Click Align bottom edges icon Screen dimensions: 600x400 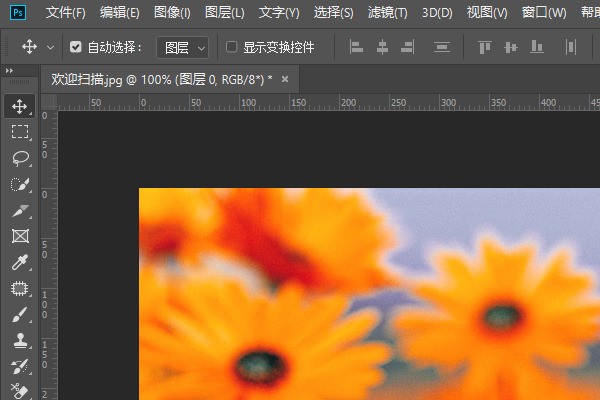click(x=537, y=47)
